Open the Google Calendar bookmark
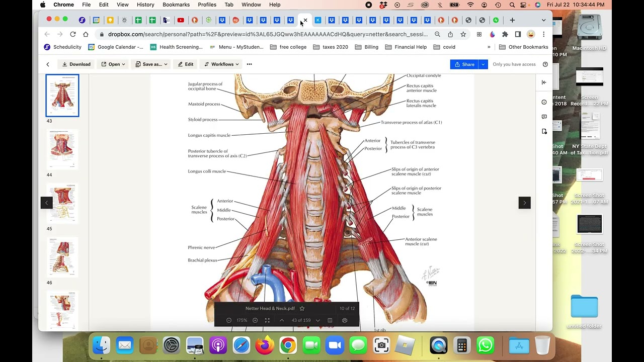 pos(116,47)
